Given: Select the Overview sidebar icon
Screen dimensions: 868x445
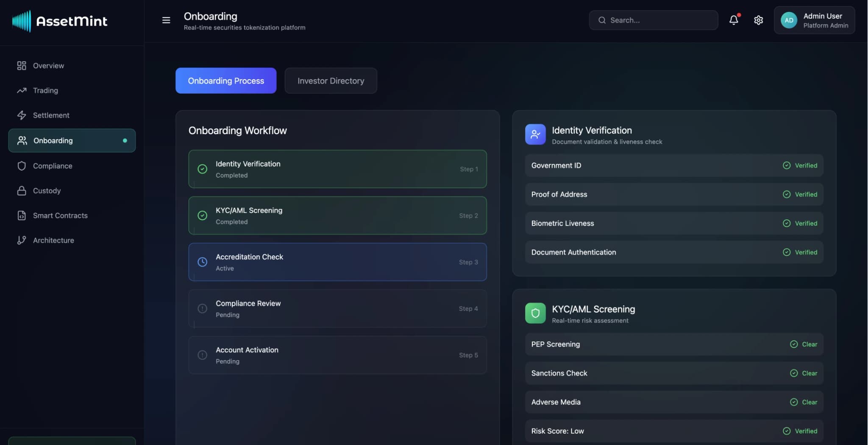Looking at the screenshot, I should click(x=22, y=65).
